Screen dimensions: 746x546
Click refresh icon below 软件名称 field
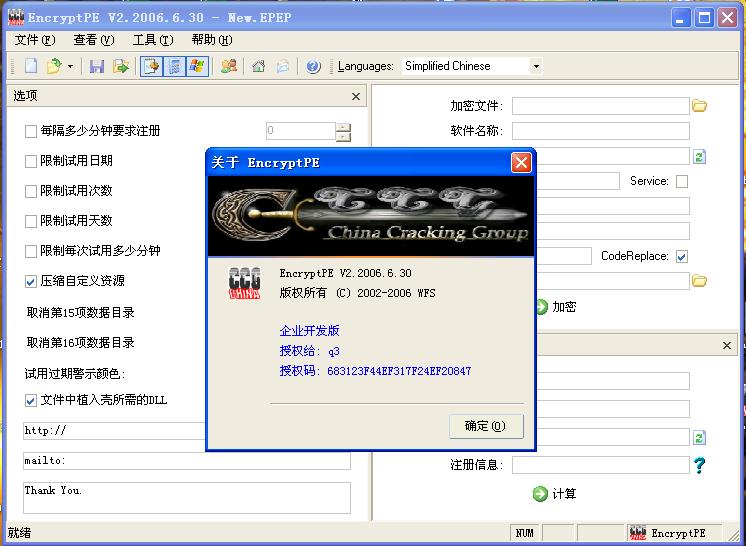tap(699, 156)
